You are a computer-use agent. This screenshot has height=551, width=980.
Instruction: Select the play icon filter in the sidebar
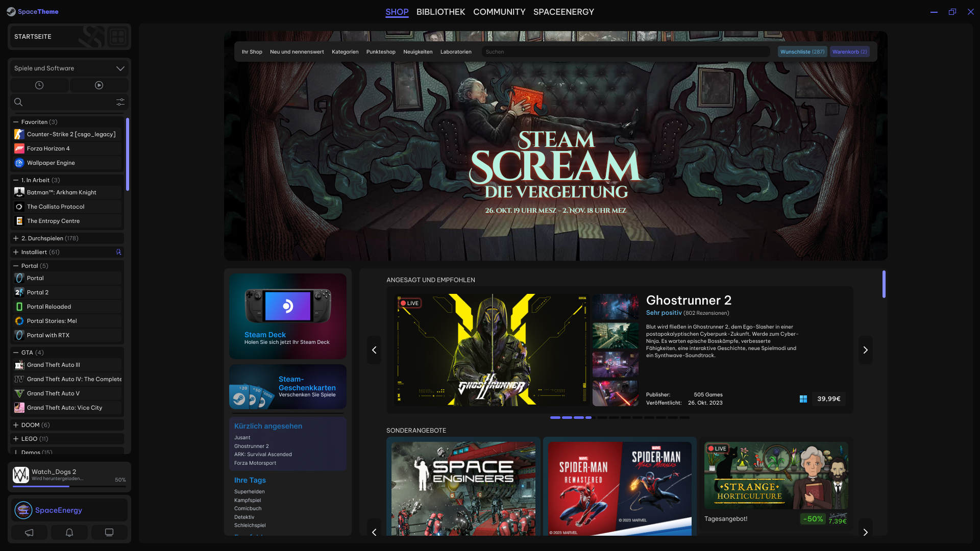(99, 85)
